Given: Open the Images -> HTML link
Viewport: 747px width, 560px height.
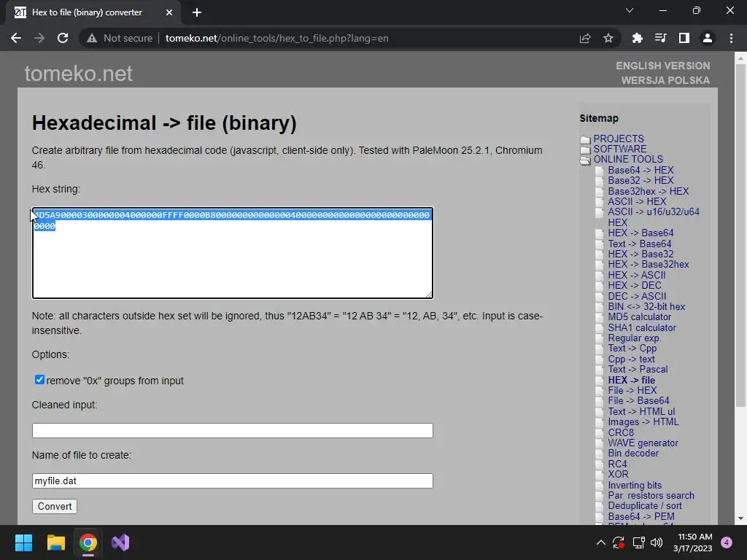Looking at the screenshot, I should pos(643,421).
